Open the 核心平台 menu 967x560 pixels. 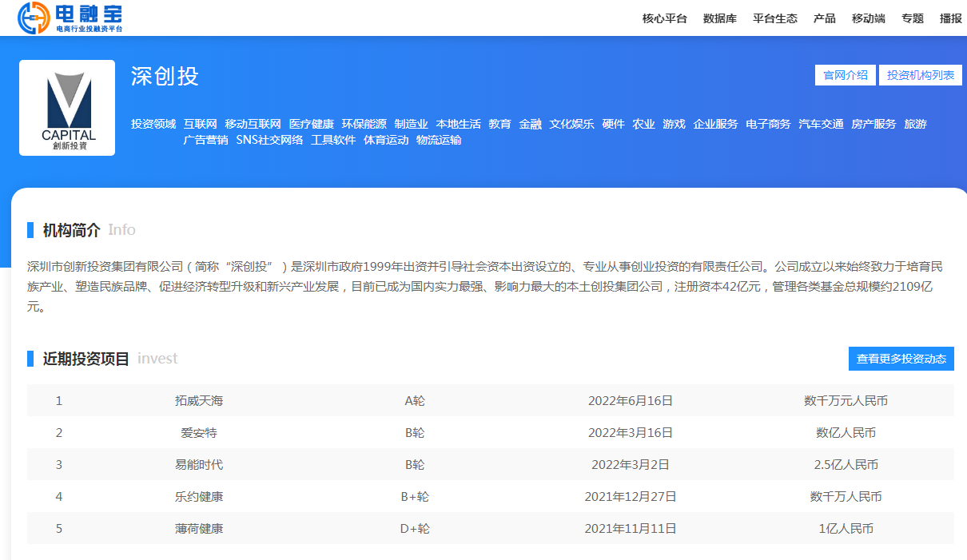pos(665,18)
